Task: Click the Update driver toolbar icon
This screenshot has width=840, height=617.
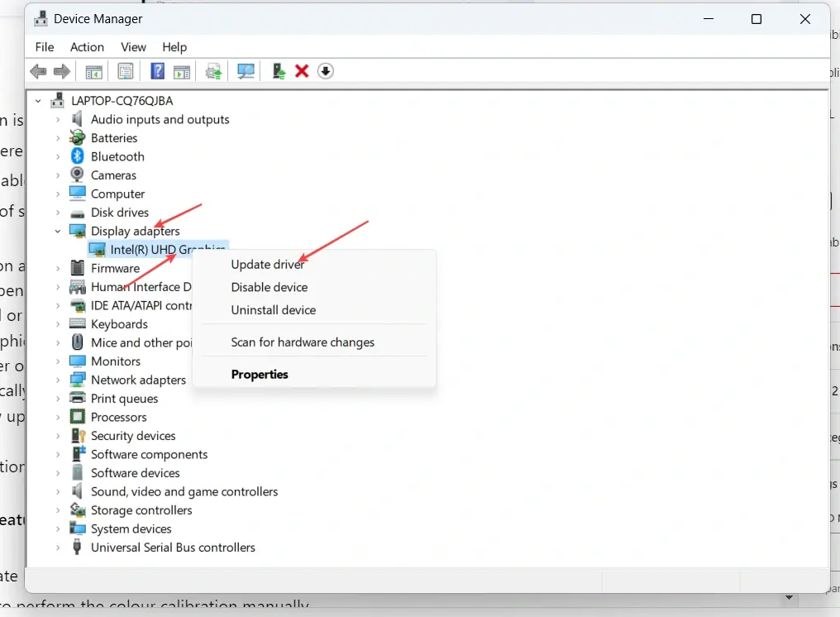Action: [x=213, y=71]
